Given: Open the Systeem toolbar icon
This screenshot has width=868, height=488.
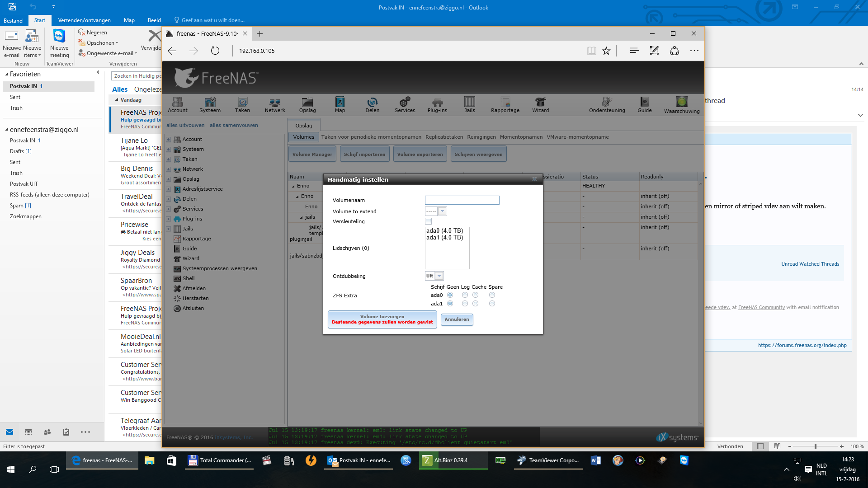Looking at the screenshot, I should (x=210, y=105).
